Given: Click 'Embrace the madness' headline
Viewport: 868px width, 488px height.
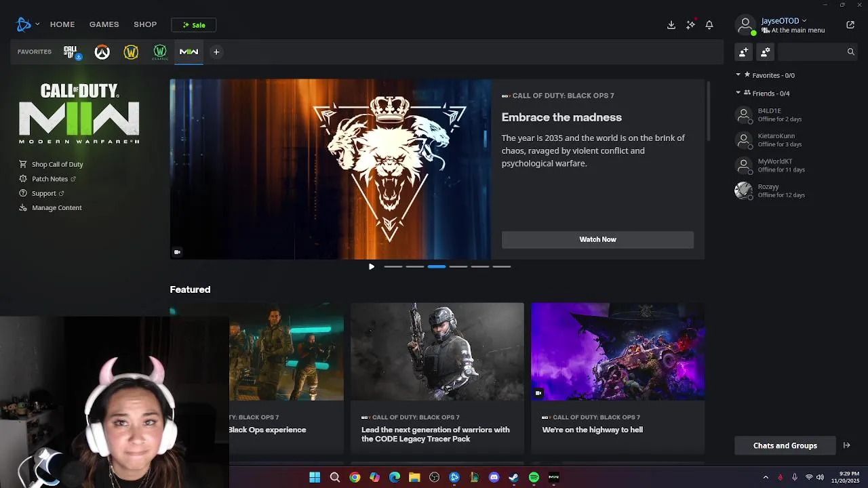Looking at the screenshot, I should (561, 117).
